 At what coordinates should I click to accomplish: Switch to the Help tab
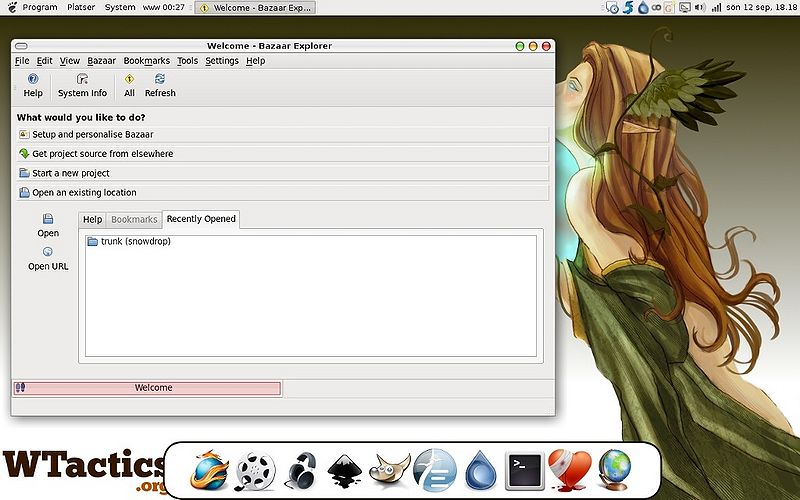(x=92, y=220)
